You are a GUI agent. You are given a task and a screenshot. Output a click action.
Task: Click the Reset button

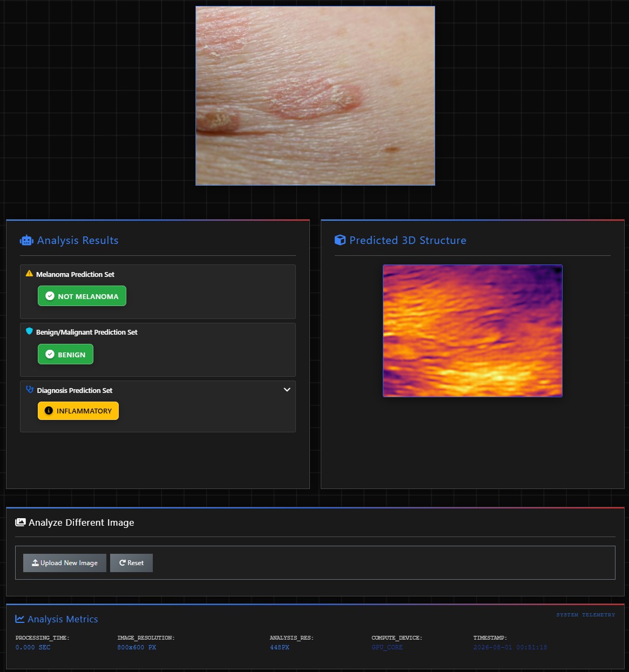tap(131, 563)
